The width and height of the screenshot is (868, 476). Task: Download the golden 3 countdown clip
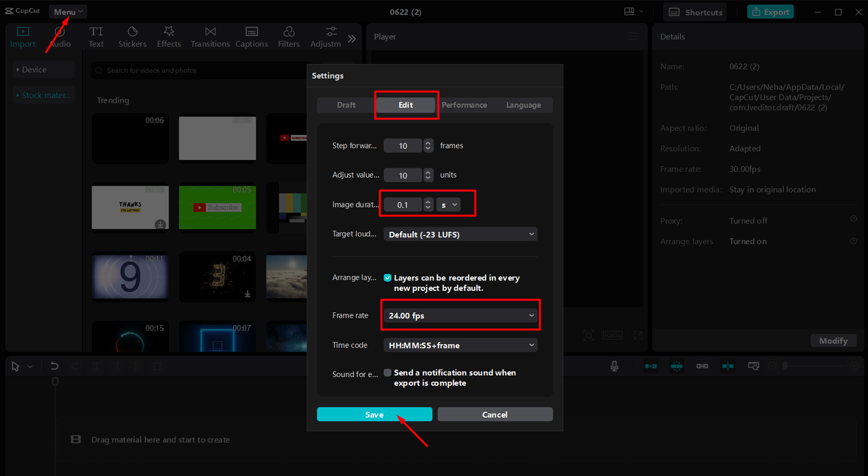[x=248, y=294]
